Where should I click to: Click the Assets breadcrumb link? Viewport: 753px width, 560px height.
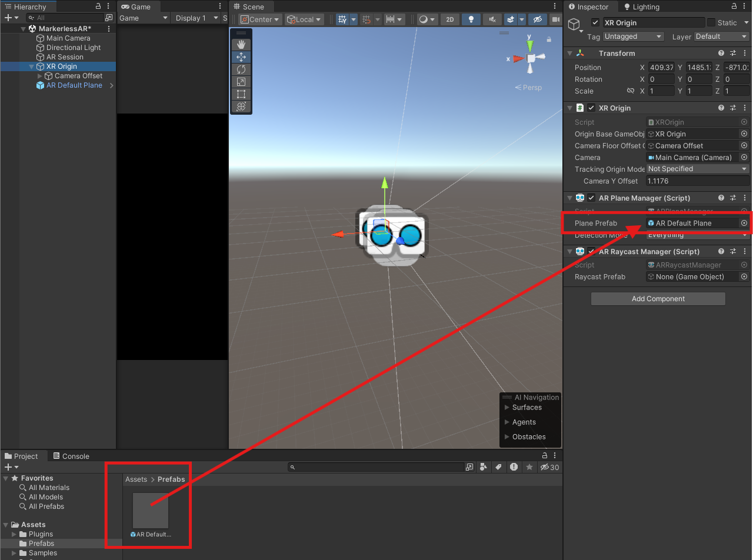click(x=136, y=479)
